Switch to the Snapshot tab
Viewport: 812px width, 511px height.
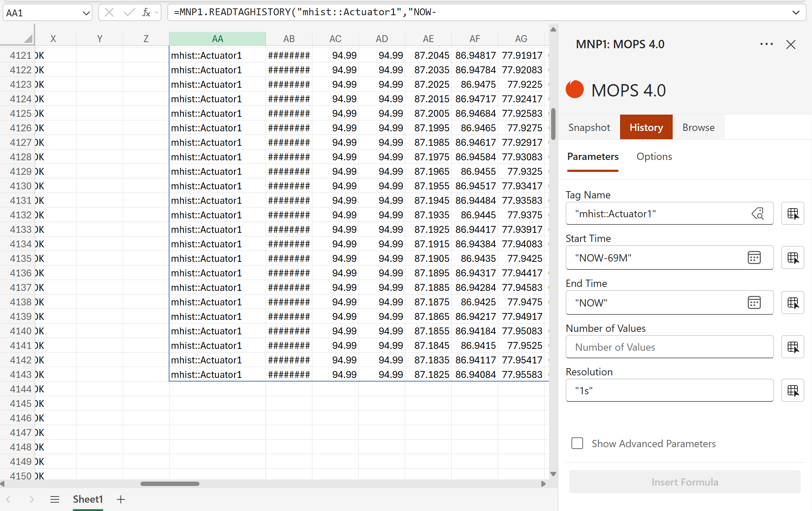pos(589,127)
